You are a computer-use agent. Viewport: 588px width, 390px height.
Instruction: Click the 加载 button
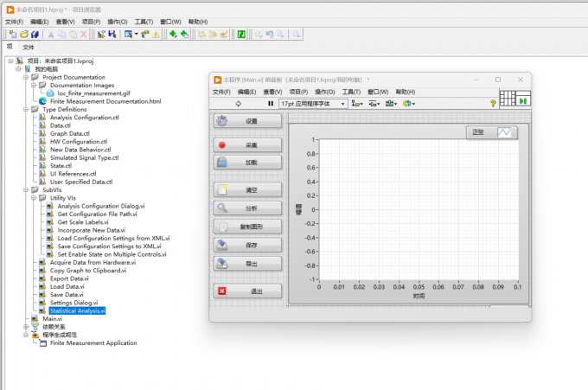247,163
